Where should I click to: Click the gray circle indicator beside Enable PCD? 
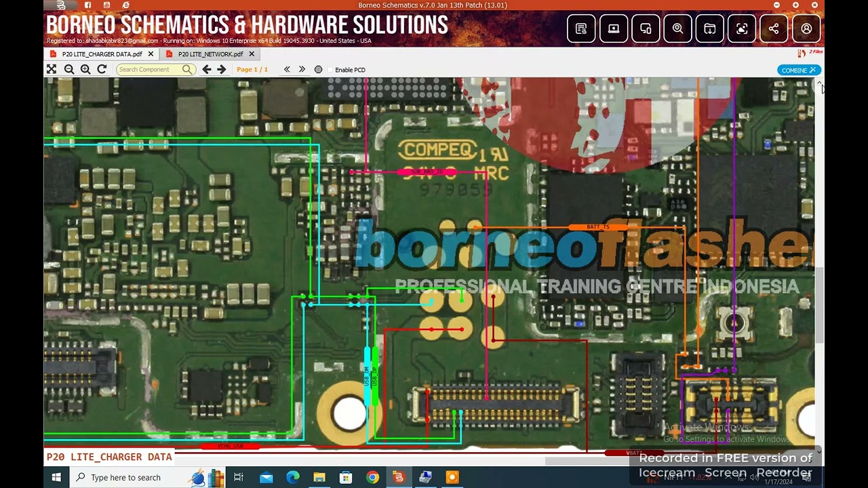[x=318, y=70]
